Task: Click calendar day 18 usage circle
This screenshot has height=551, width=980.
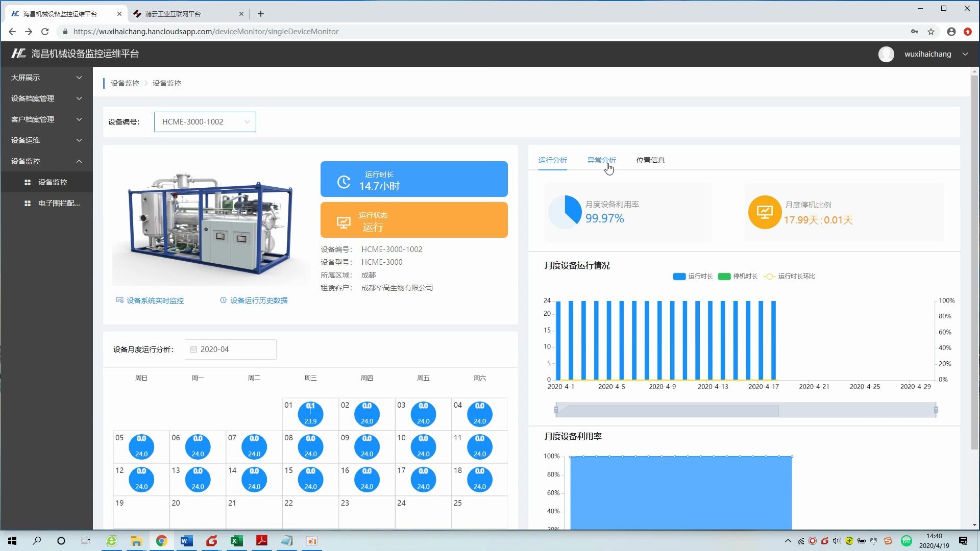Action: (480, 479)
